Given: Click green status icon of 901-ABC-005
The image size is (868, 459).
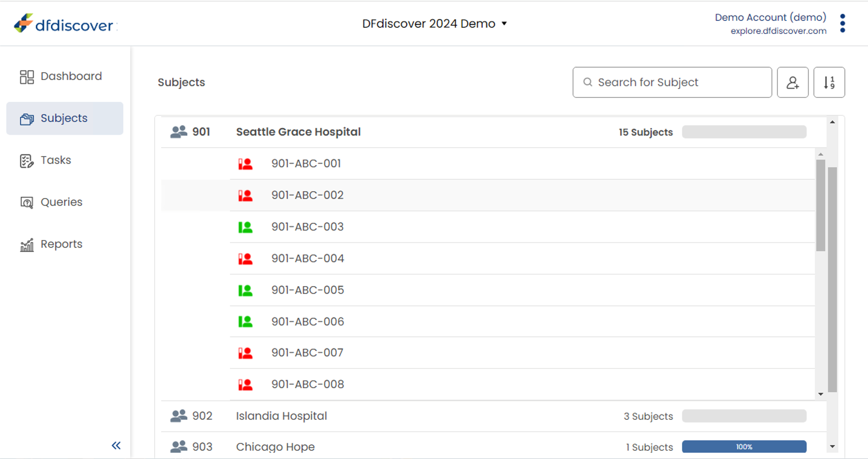Looking at the screenshot, I should 245,290.
